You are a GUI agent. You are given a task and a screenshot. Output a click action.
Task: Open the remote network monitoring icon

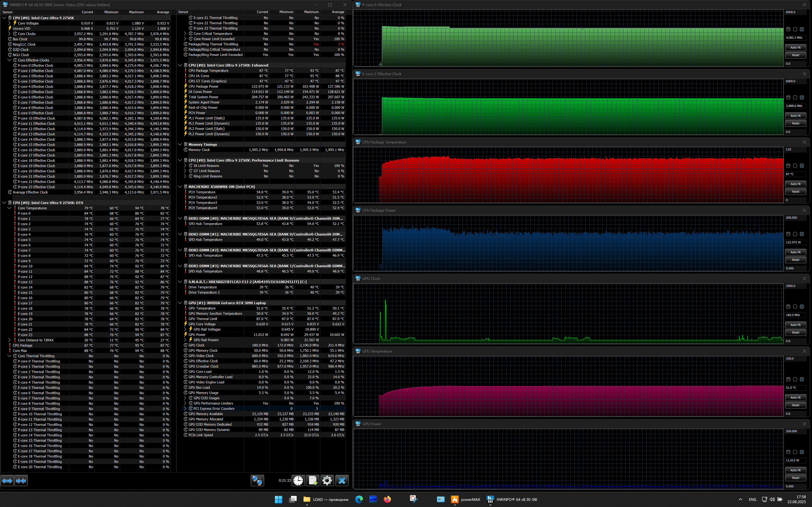[257, 481]
